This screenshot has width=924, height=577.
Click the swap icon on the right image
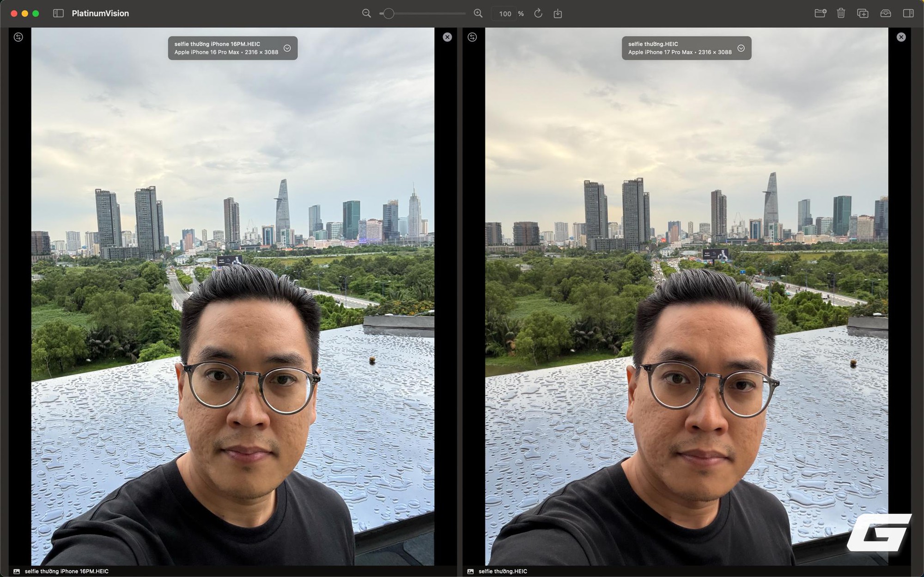point(472,37)
